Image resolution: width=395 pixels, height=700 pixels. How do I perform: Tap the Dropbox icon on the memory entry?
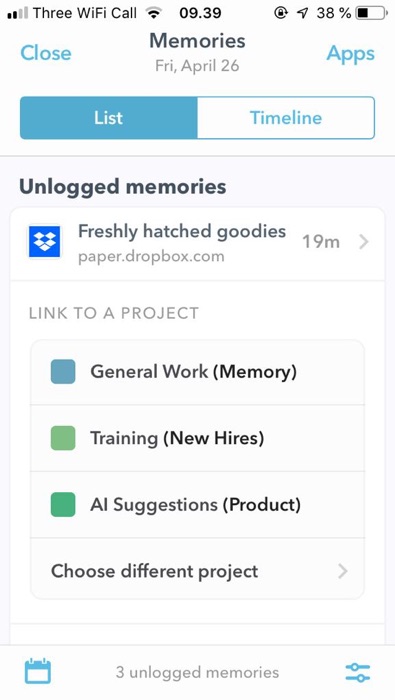pos(45,242)
